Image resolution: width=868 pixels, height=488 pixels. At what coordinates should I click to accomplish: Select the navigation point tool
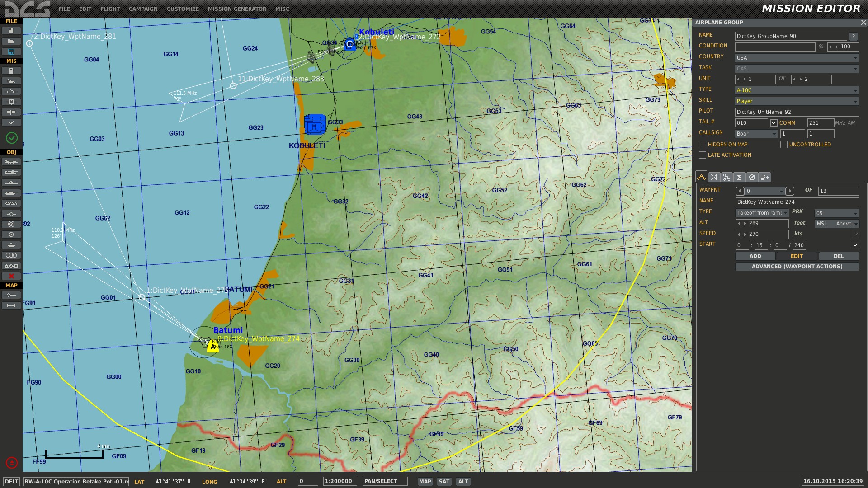(11, 214)
